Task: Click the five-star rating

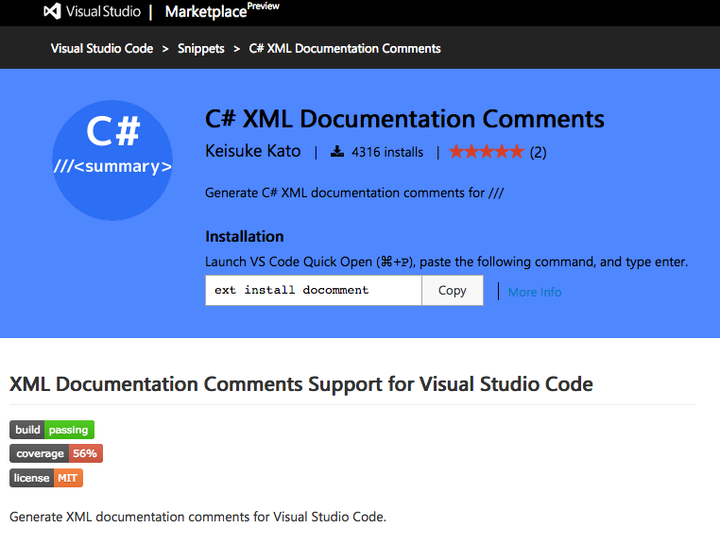Action: click(486, 151)
